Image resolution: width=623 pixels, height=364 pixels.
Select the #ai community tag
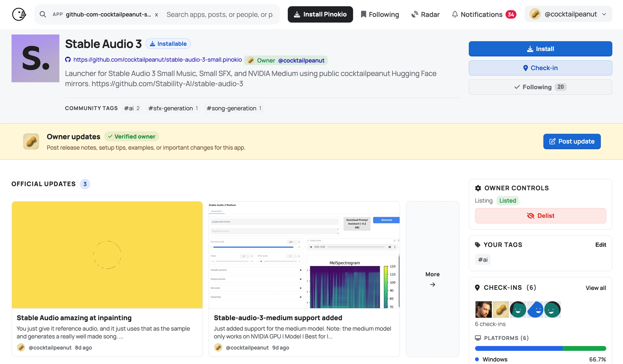[x=132, y=108]
